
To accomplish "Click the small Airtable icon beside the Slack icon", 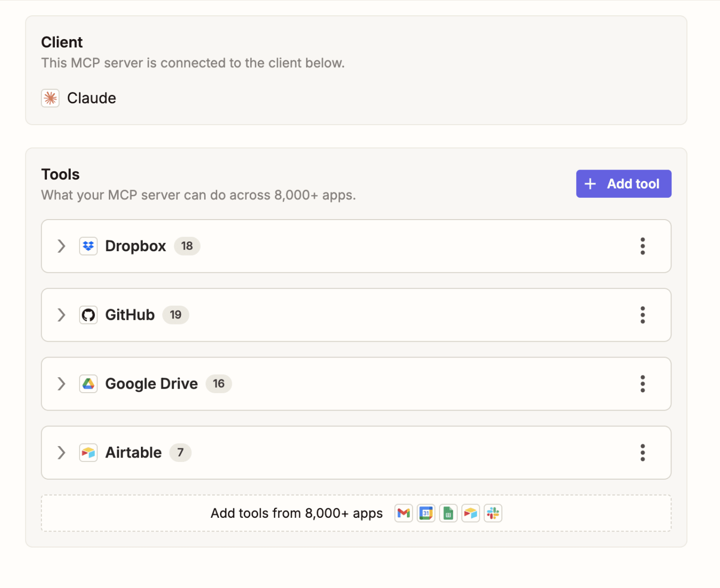I will click(471, 513).
